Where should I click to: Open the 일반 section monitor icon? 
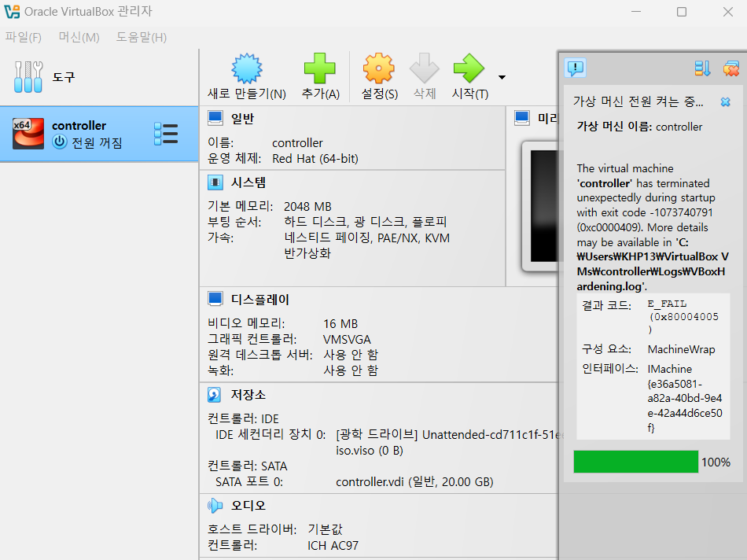point(215,118)
